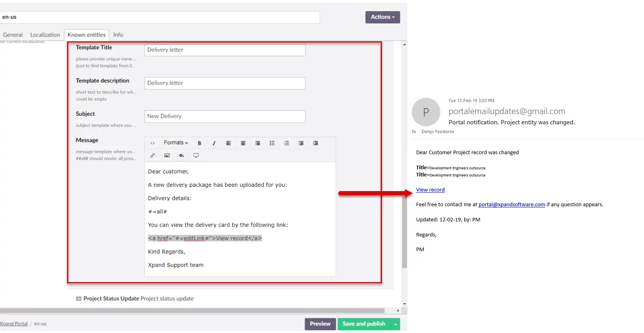Click into the Subject field
Screen dimensions: 644x333
[x=225, y=116]
